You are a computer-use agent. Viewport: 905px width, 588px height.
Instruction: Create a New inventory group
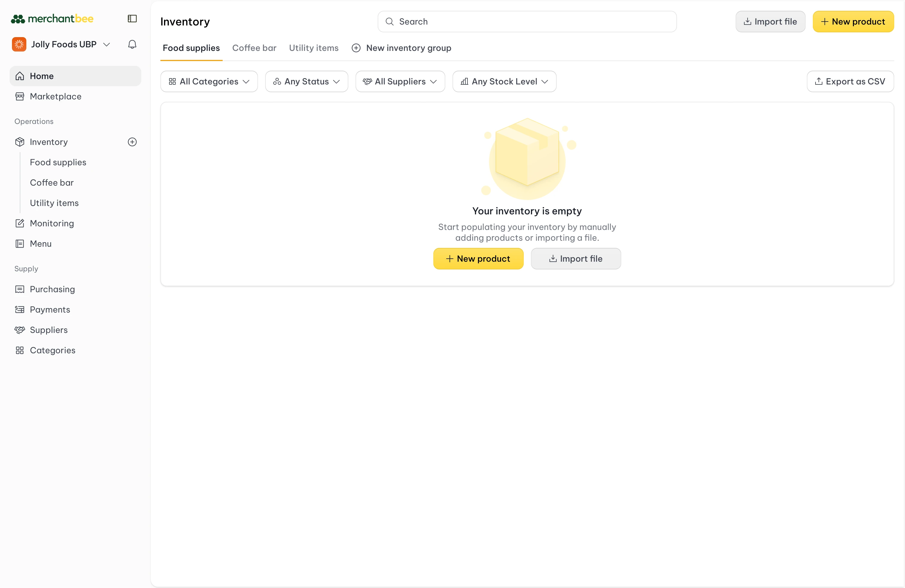coord(401,48)
